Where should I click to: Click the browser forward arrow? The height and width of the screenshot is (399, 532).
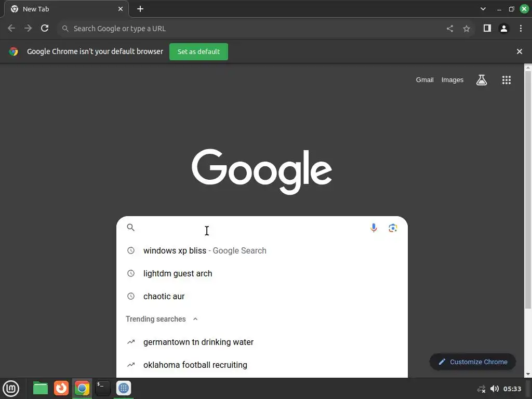coord(28,29)
